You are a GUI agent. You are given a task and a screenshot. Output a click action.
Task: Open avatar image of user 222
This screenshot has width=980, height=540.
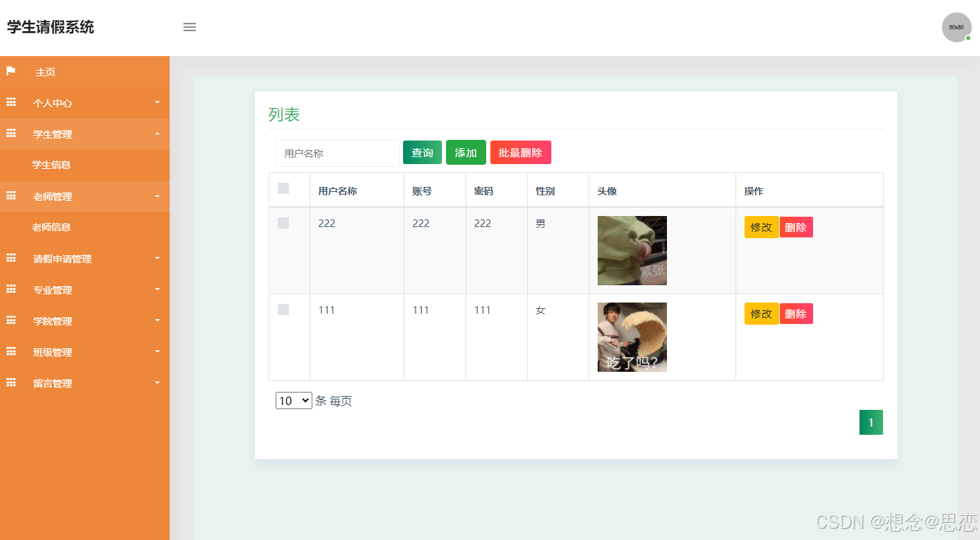point(632,251)
